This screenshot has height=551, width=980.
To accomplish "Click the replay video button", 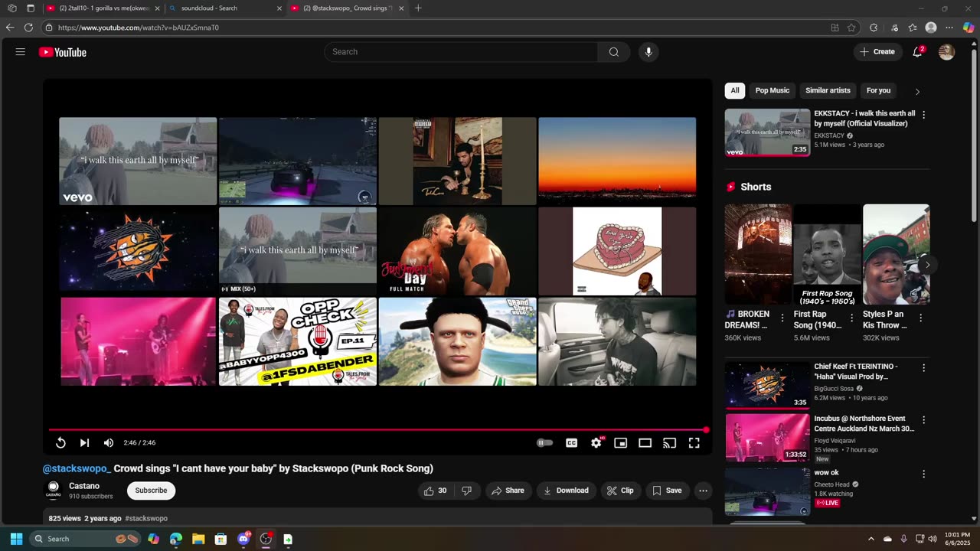I will pos(60,442).
